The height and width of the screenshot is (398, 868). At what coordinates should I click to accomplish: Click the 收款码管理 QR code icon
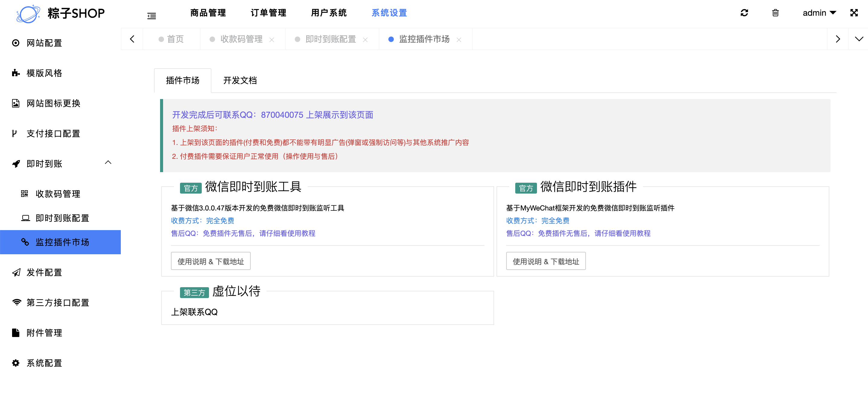point(24,194)
